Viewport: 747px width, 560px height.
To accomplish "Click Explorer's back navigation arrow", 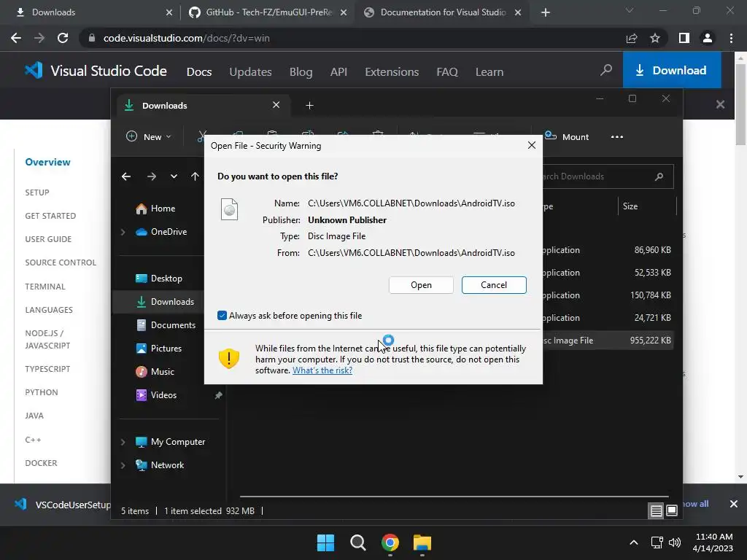I will [125, 176].
